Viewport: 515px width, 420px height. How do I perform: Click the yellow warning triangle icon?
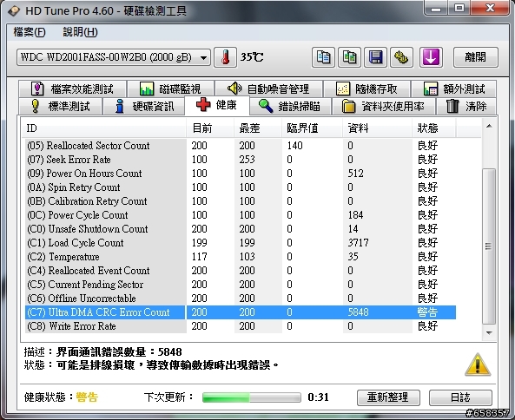(x=478, y=364)
